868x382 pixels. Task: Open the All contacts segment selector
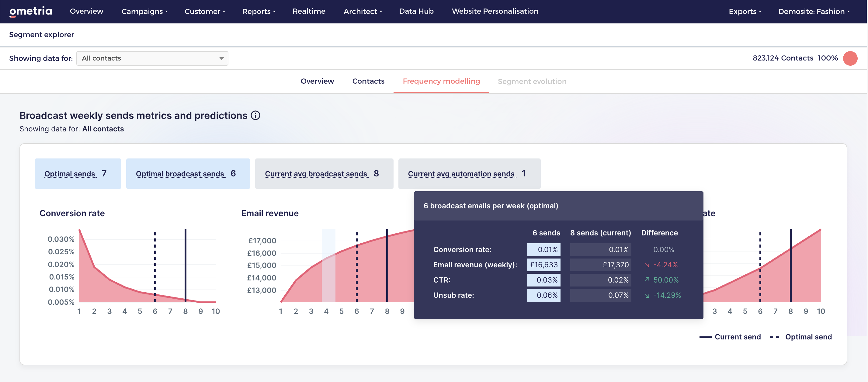152,58
